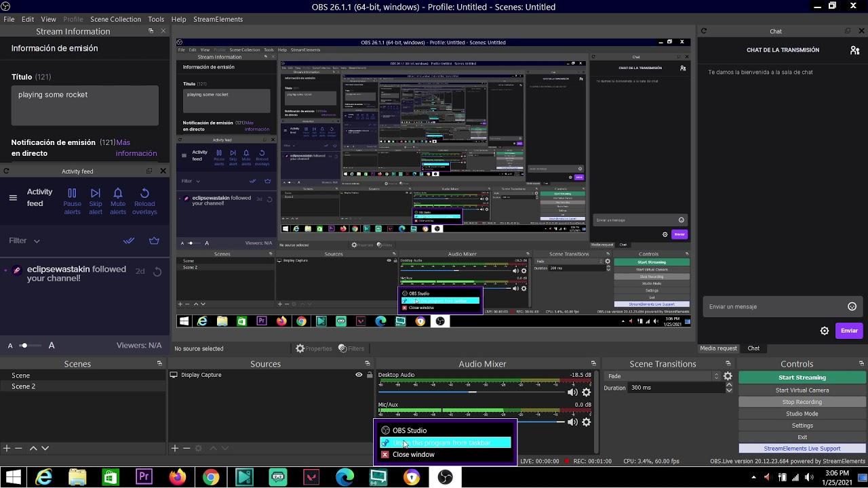Open the Scene Collection menu
The image size is (868, 488).
[x=115, y=19]
